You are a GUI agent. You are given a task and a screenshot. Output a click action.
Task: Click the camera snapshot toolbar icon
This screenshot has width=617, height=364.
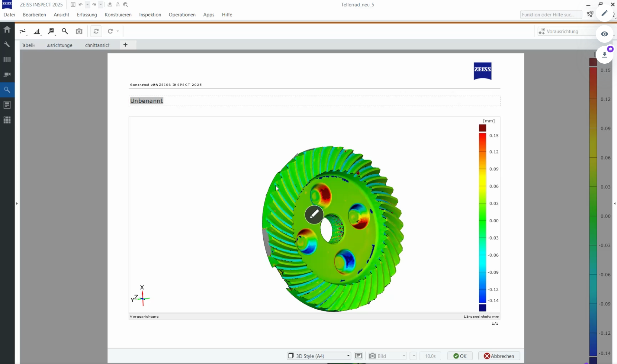[79, 31]
